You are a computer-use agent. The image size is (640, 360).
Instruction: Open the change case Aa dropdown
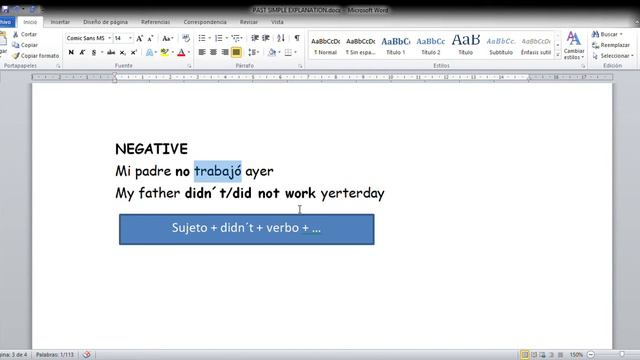click(167, 38)
